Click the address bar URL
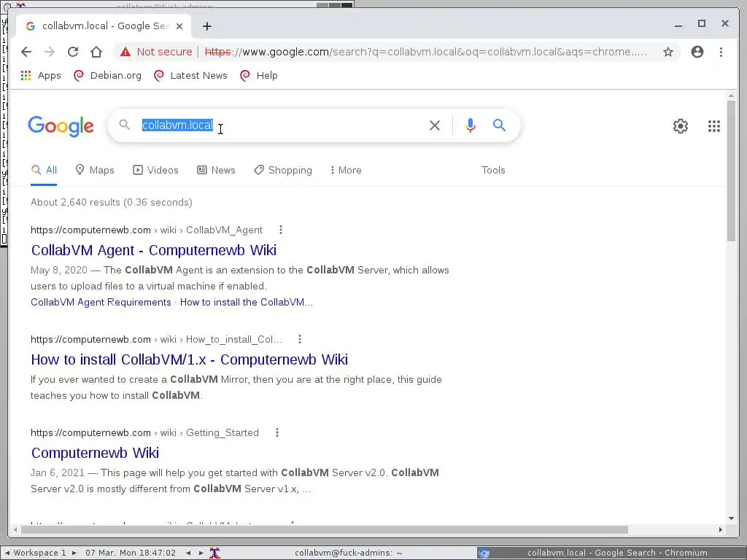Screen dimensions: 747x560 click(x=426, y=52)
